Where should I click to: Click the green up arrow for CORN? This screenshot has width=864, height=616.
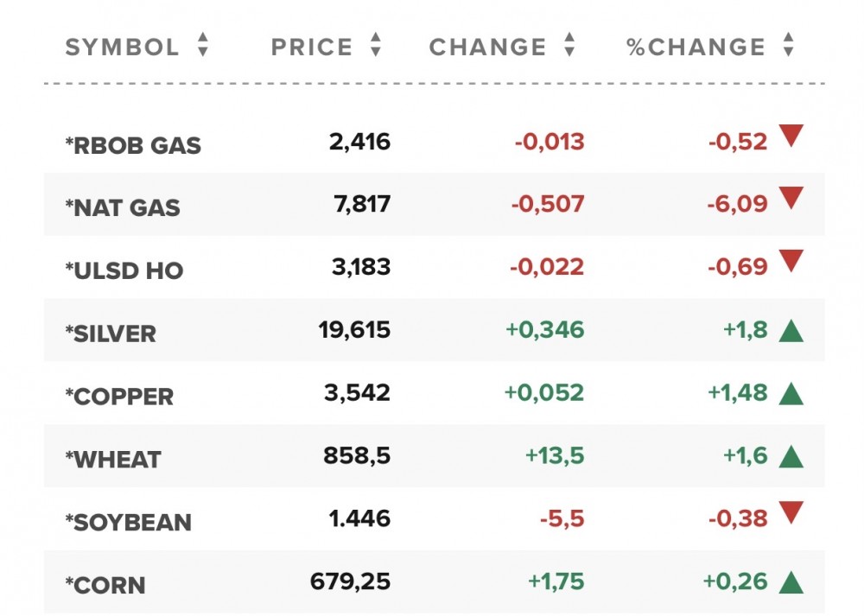pyautogui.click(x=791, y=583)
